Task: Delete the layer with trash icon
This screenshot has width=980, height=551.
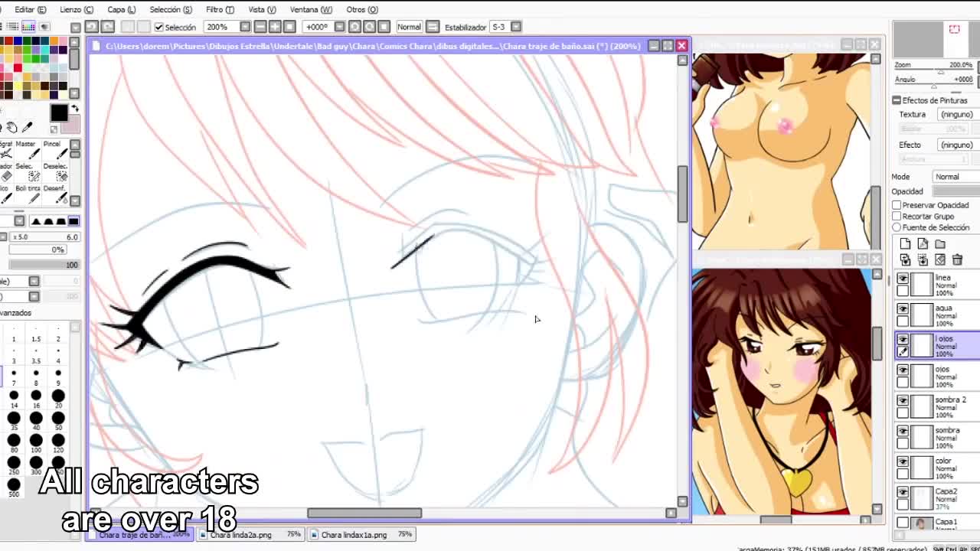Action: pyautogui.click(x=957, y=260)
